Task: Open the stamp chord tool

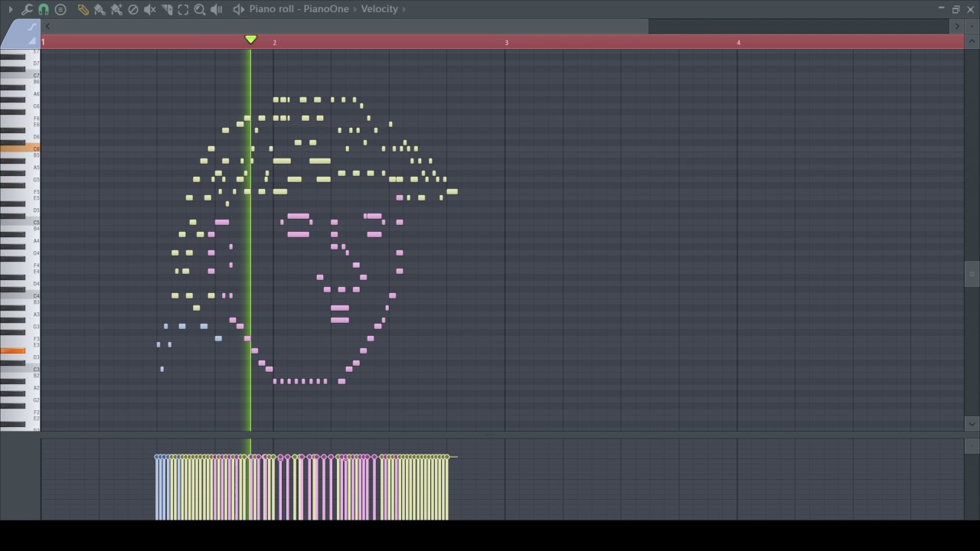Action: click(60, 9)
